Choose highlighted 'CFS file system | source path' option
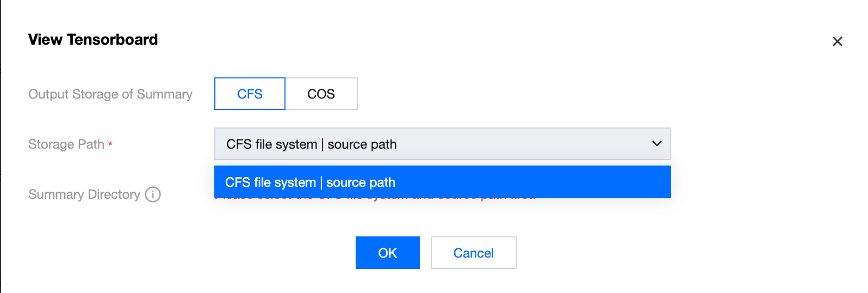This screenshot has width=868, height=293. (442, 182)
